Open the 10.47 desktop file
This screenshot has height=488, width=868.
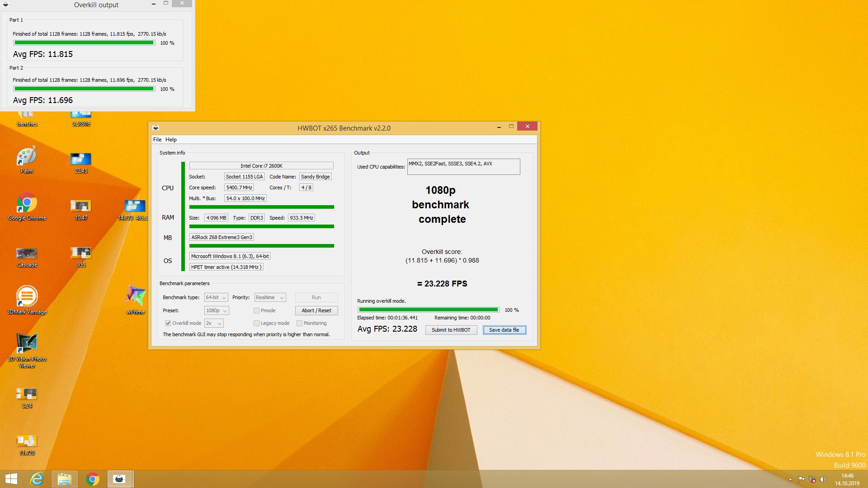[x=81, y=210]
